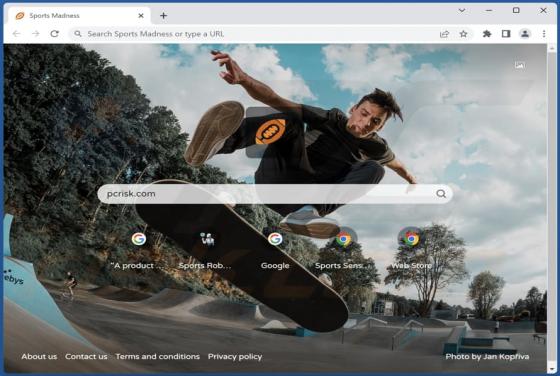The height and width of the screenshot is (376, 560).
Task: Maximize the browser window
Action: coord(516,10)
